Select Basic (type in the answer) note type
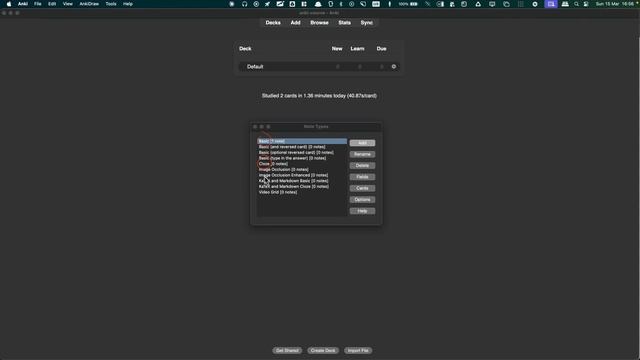The height and width of the screenshot is (360, 640). (302, 158)
